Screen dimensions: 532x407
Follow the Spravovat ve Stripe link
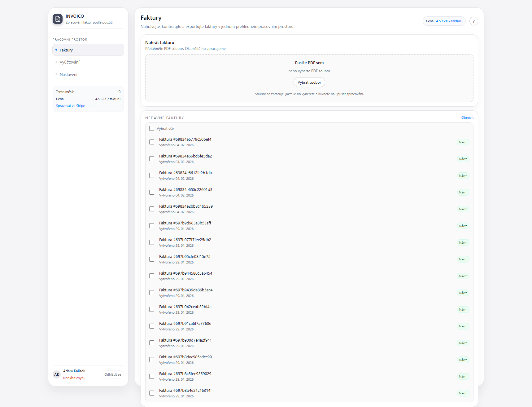pyautogui.click(x=72, y=106)
